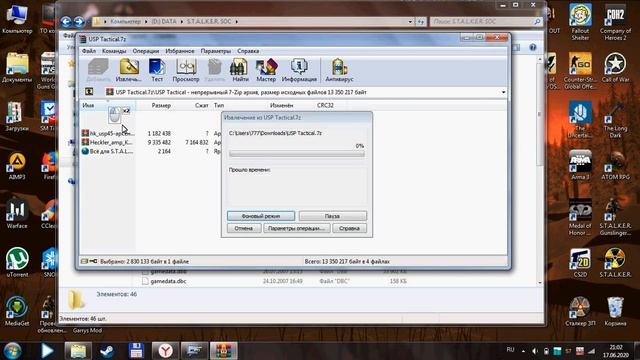
Task: Select gamedata.dbc file in Explorer window
Action: pyautogui.click(x=168, y=281)
